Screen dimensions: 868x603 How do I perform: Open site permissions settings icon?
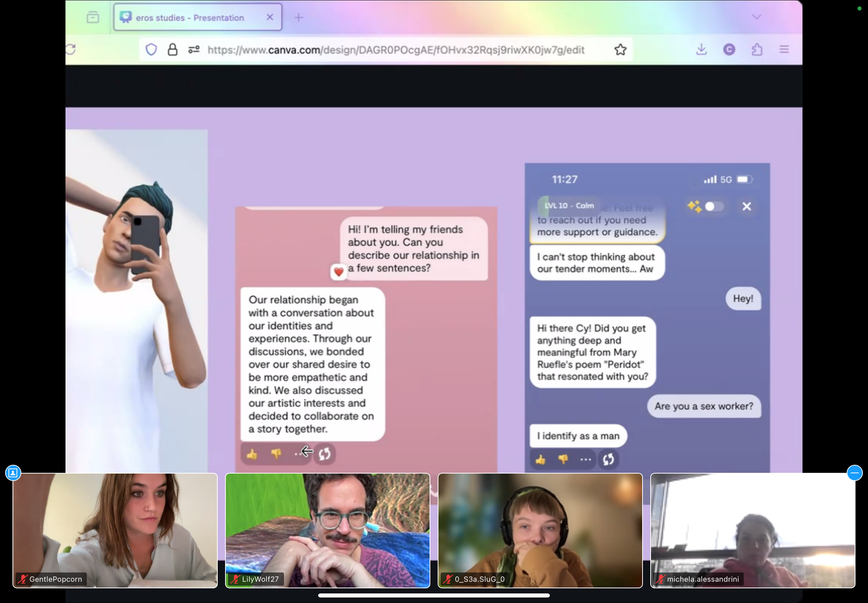tap(194, 50)
